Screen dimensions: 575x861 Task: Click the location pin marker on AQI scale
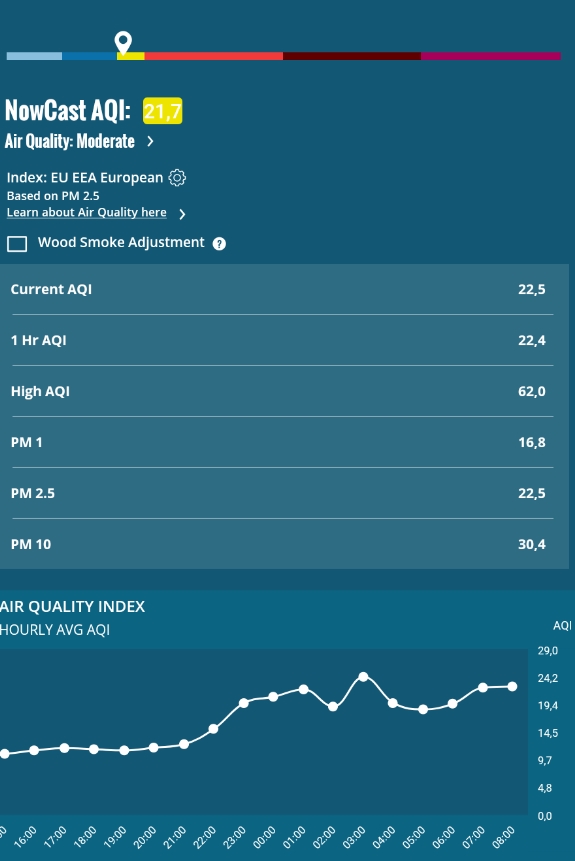[123, 42]
